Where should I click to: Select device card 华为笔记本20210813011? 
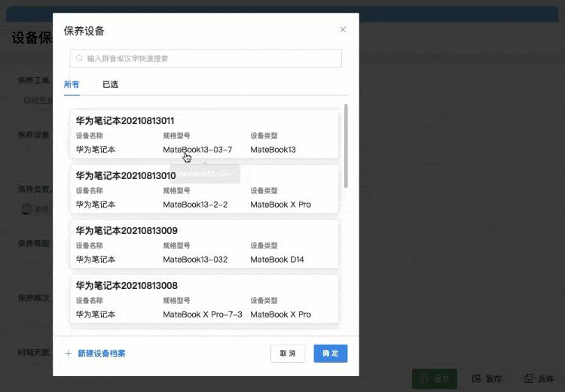[204, 134]
